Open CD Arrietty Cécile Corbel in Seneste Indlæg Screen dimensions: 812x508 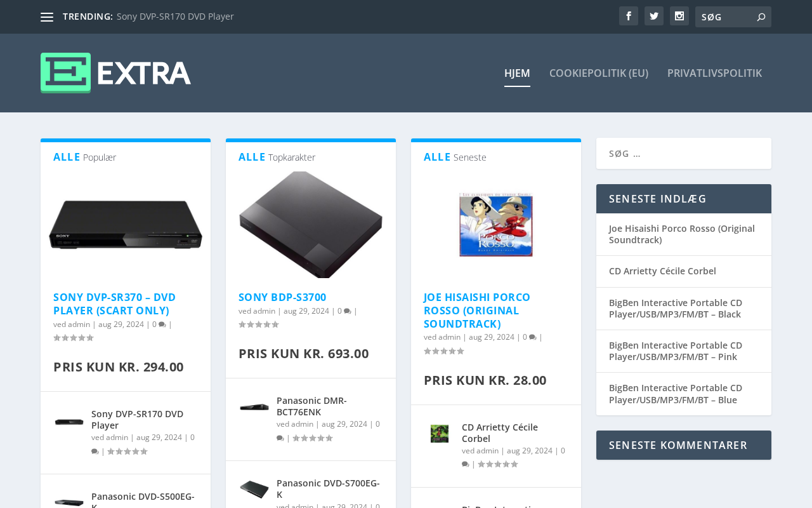coord(662,271)
